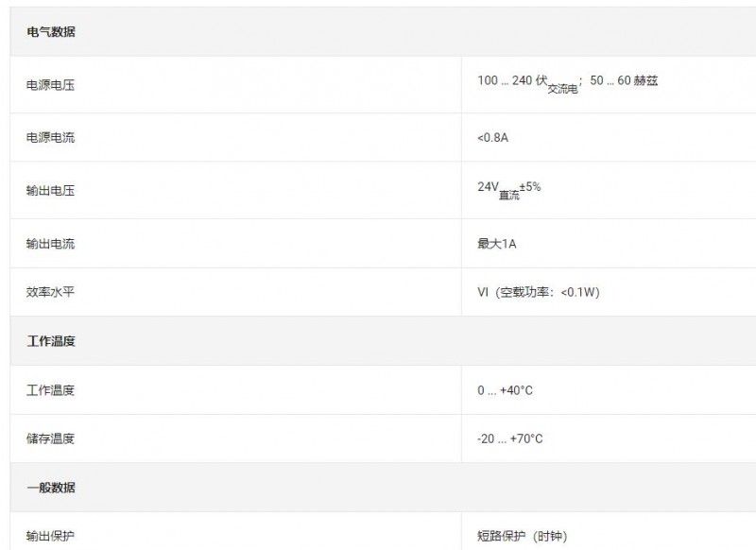
Task: Select the 输出电压 row label
Action: pyautogui.click(x=51, y=190)
